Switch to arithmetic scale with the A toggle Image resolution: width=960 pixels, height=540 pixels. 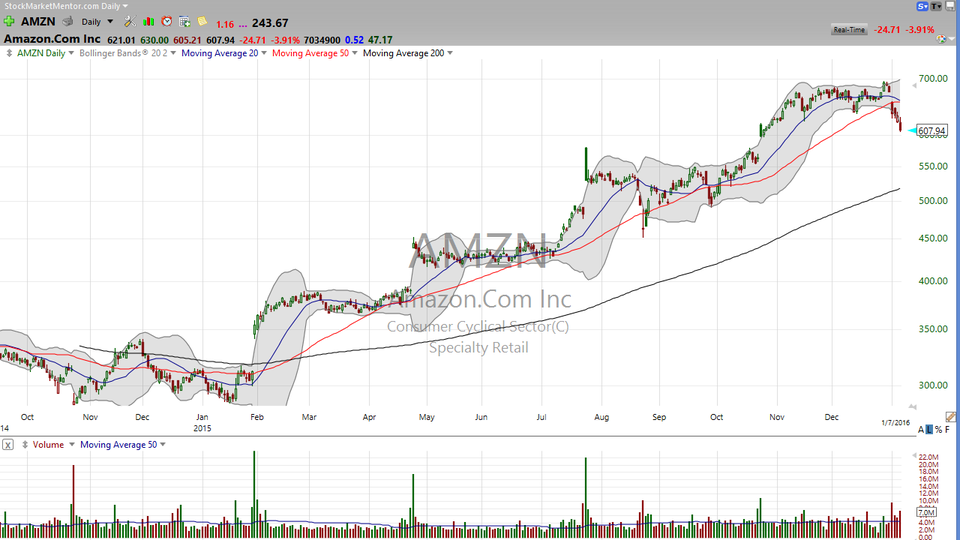coord(921,430)
